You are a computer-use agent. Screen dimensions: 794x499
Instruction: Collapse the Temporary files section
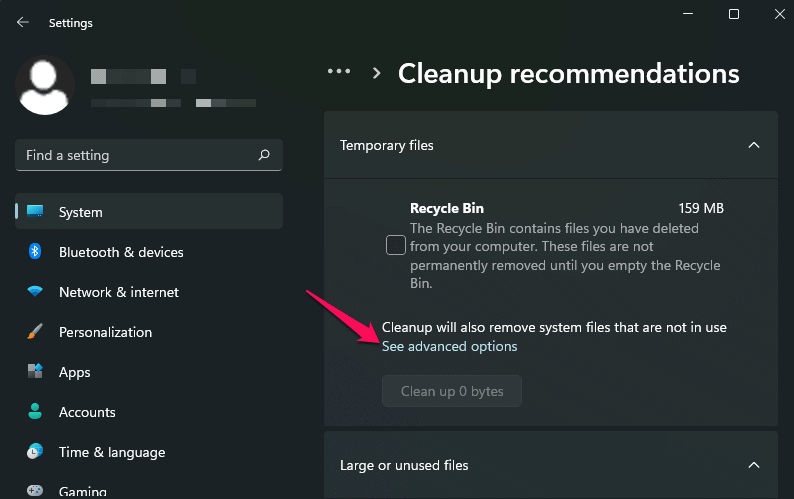pos(754,145)
